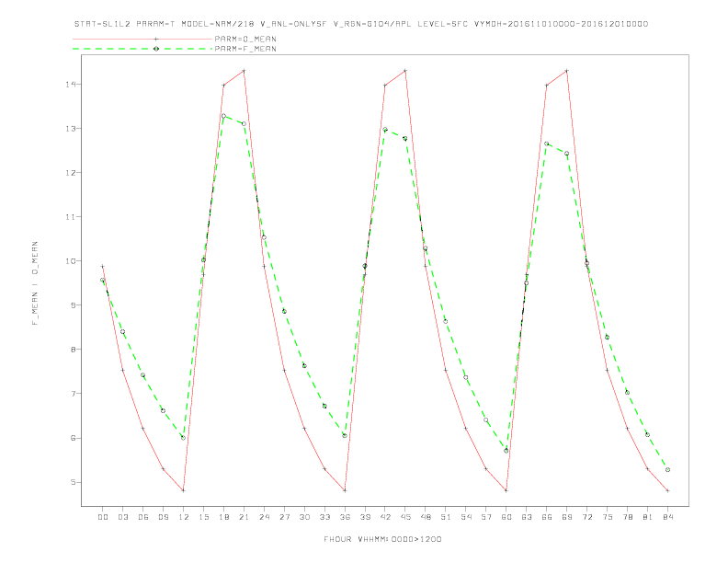Image resolution: width=728 pixels, height=563 pixels.
Task: Click y-axis tick value 9
Action: point(74,305)
